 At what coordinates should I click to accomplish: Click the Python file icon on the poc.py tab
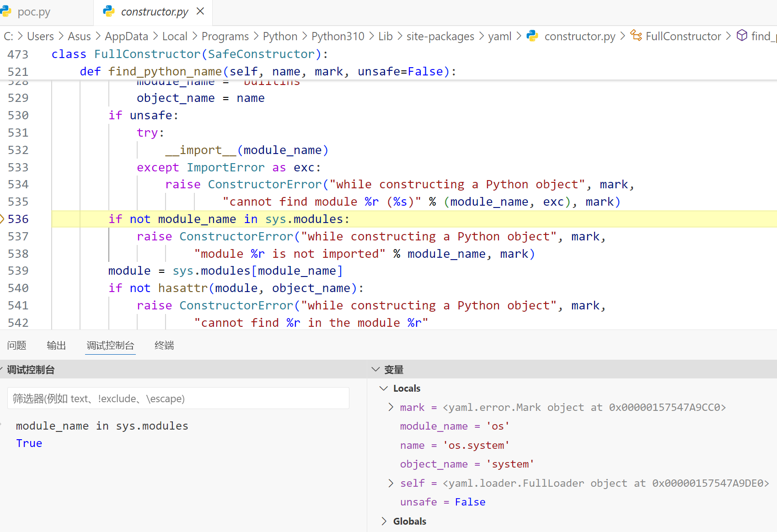pos(5,11)
